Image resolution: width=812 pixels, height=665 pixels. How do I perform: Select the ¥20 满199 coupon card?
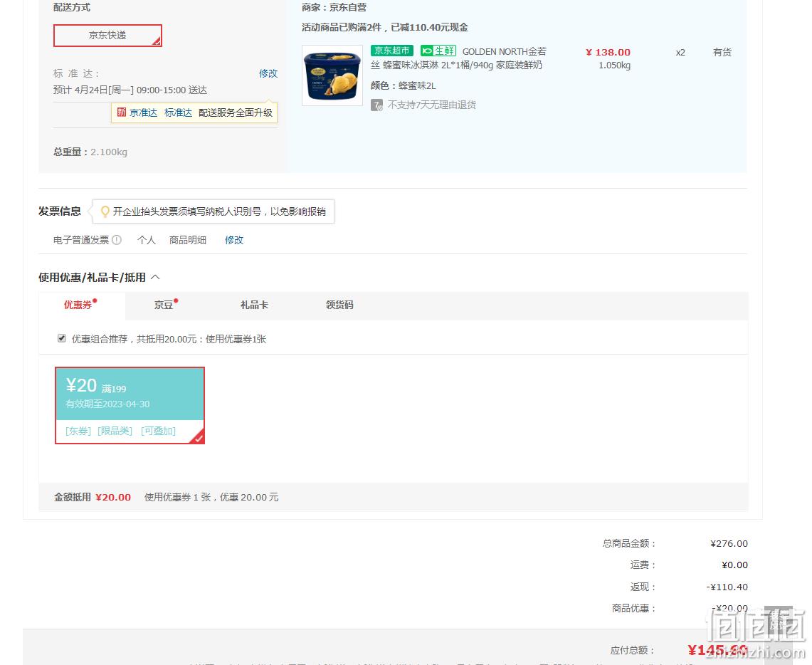click(130, 406)
